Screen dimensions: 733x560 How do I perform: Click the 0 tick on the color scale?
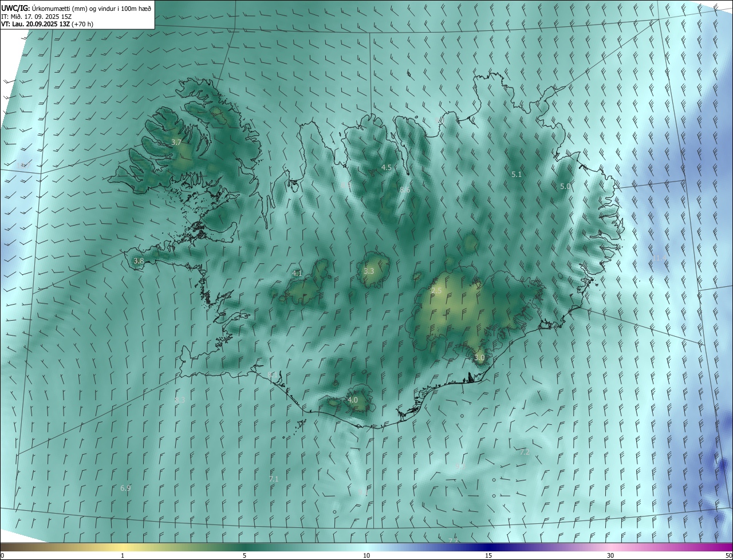point(2,556)
